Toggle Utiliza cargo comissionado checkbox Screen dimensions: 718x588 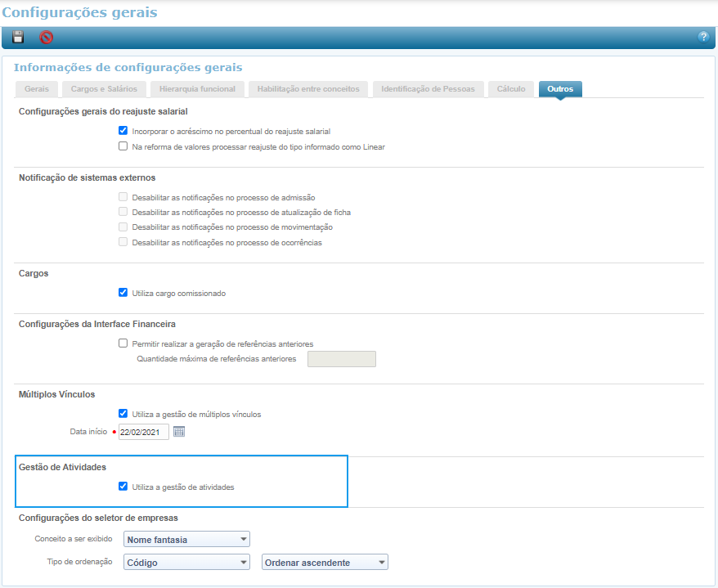[x=123, y=293]
